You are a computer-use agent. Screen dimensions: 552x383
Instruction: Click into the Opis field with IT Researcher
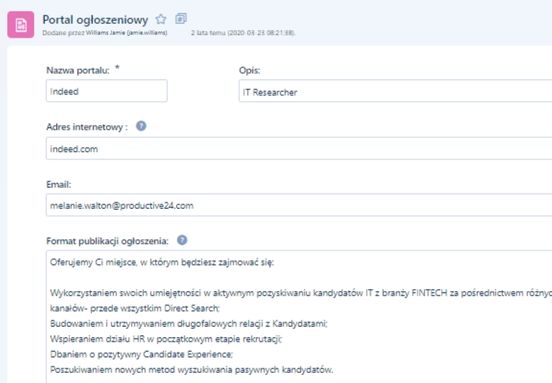pos(395,91)
